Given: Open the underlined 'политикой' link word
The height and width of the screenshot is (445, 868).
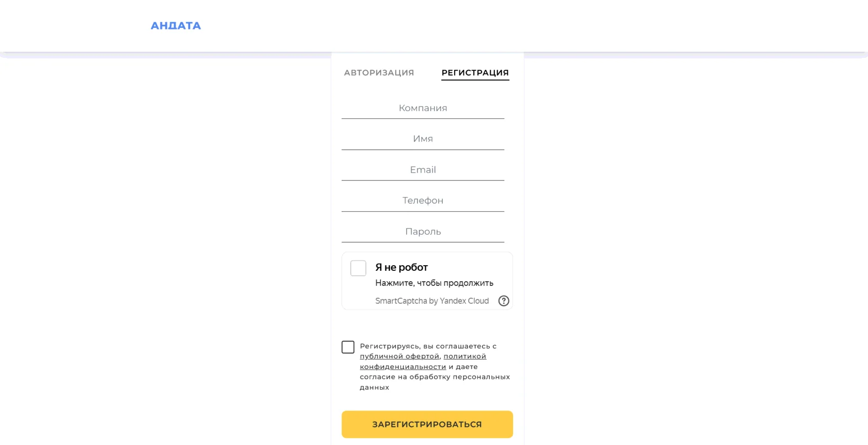Looking at the screenshot, I should [x=465, y=356].
